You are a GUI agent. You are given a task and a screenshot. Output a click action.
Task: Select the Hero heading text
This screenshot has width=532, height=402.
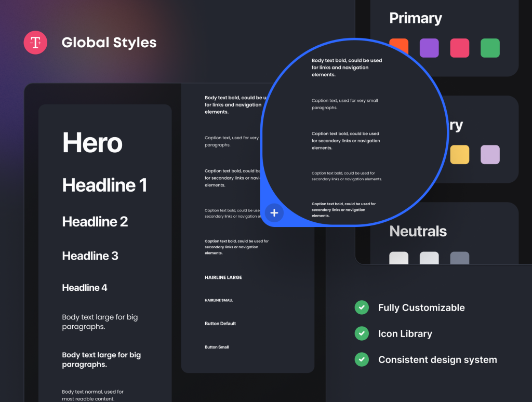pos(92,143)
